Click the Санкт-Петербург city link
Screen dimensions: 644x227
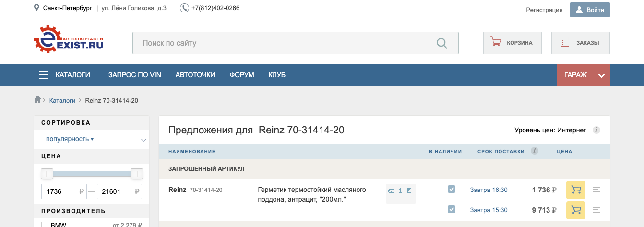[x=67, y=8]
